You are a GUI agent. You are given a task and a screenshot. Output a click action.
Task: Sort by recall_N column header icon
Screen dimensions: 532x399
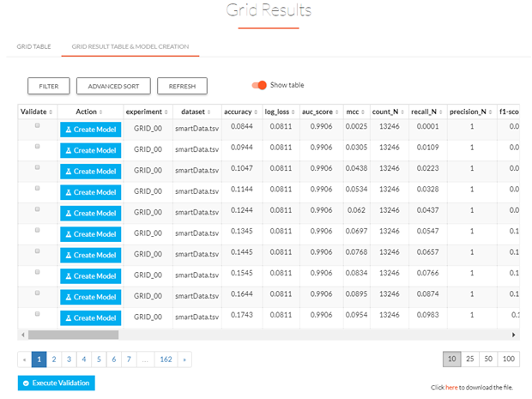(x=441, y=112)
